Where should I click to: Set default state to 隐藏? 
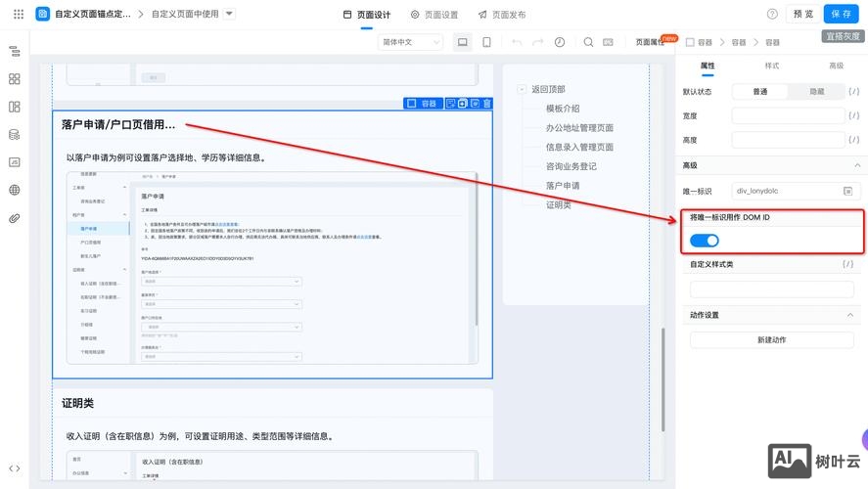click(x=817, y=92)
